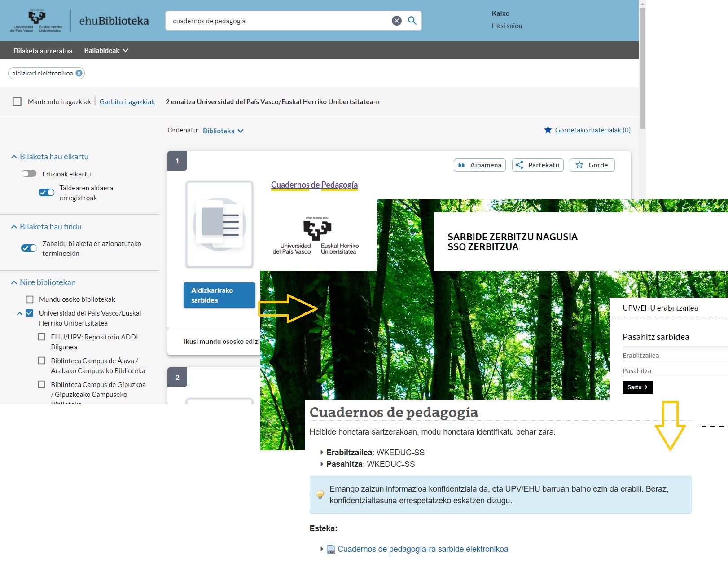Click the Gorde star icon

click(579, 165)
